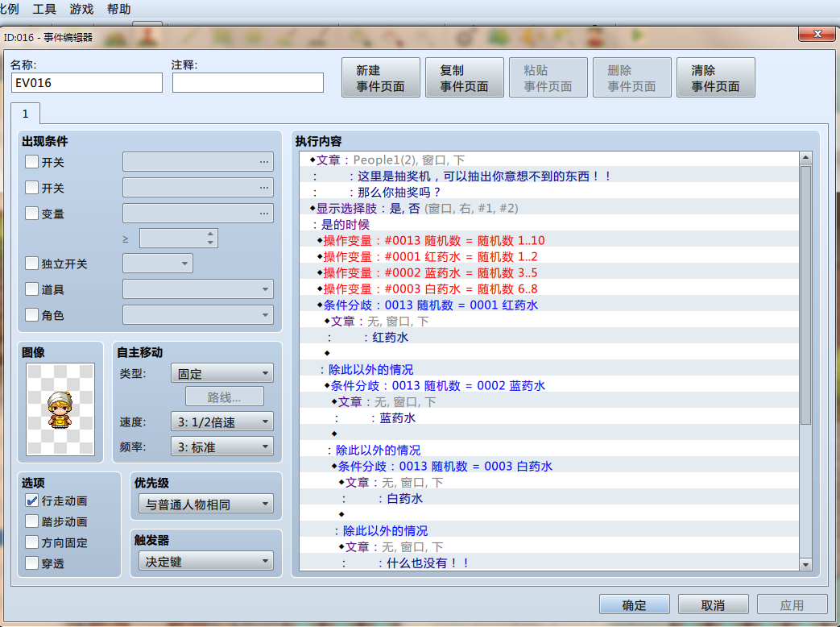
Task: Click the 工具 menu
Action: coord(44,9)
